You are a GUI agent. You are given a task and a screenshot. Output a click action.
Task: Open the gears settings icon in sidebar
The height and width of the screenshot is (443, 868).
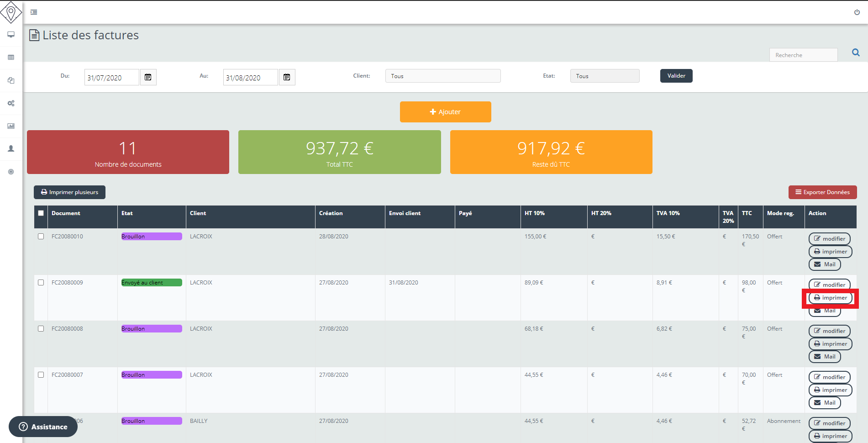[x=11, y=103]
